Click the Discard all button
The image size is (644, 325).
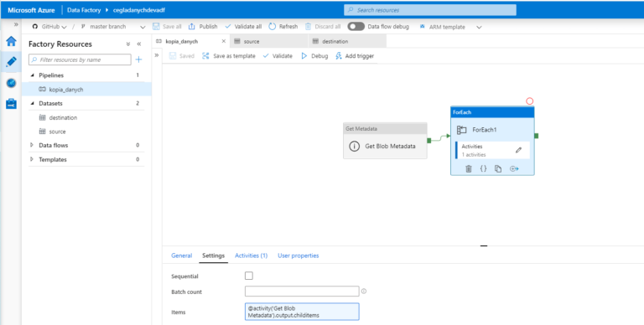tap(323, 26)
